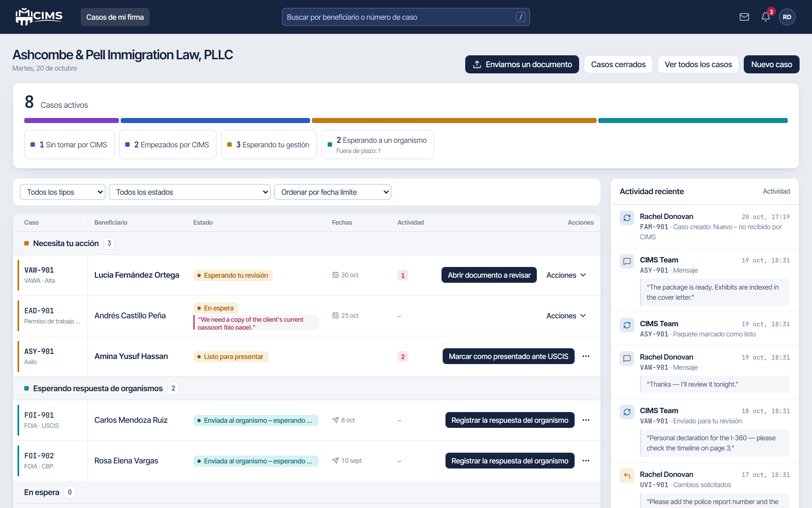Click the blue progress bar segment
The width and height of the screenshot is (812, 508).
point(215,121)
